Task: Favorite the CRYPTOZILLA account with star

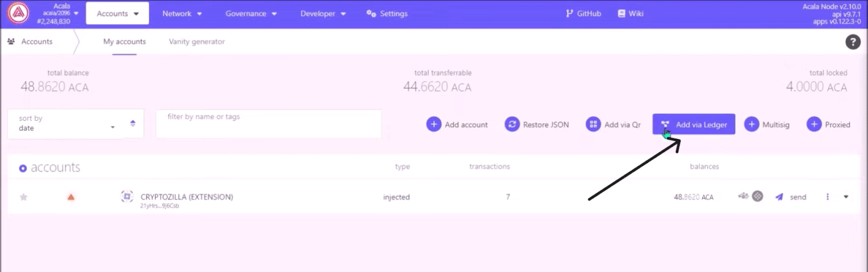Action: pos(23,197)
